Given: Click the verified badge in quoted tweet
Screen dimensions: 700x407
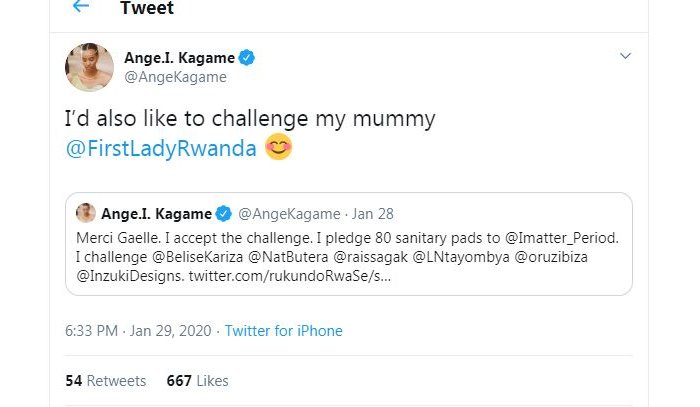Looking at the screenshot, I should point(225,213).
